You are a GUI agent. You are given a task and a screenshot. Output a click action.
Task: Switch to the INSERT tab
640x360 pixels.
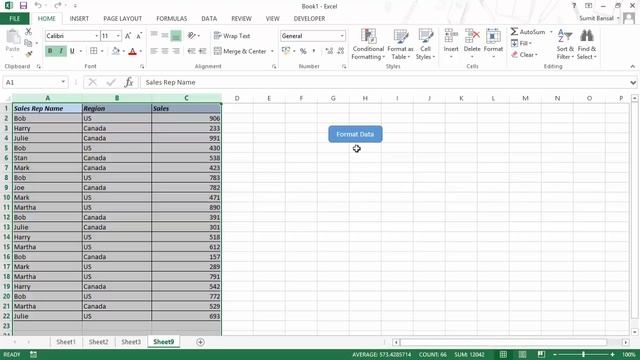coord(79,18)
